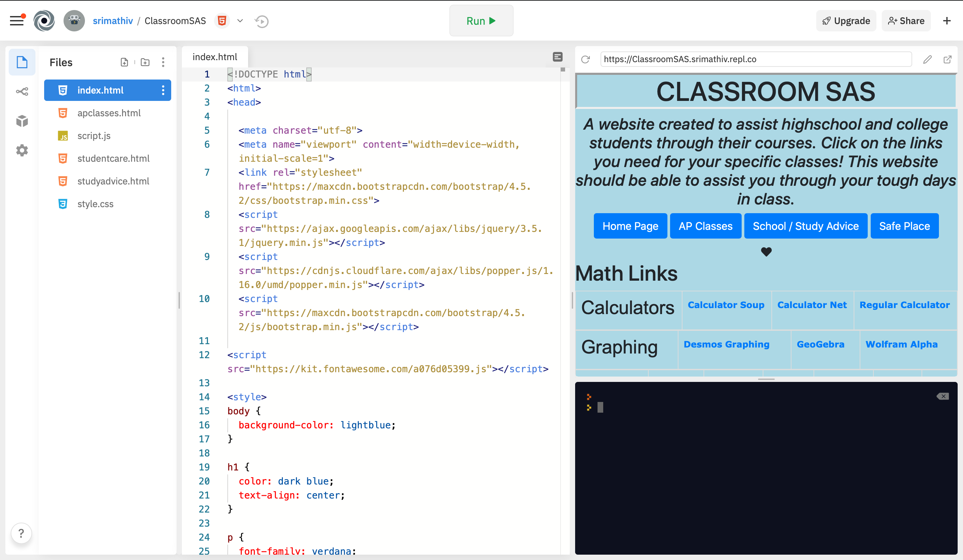Screen dimensions: 963x560
Task: Refresh the web preview pane
Action: click(x=585, y=59)
